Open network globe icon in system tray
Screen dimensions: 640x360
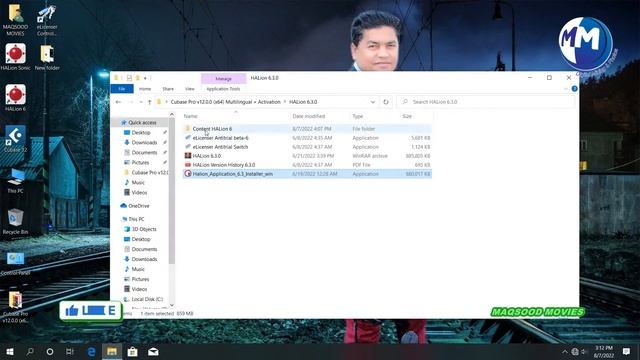point(575,351)
